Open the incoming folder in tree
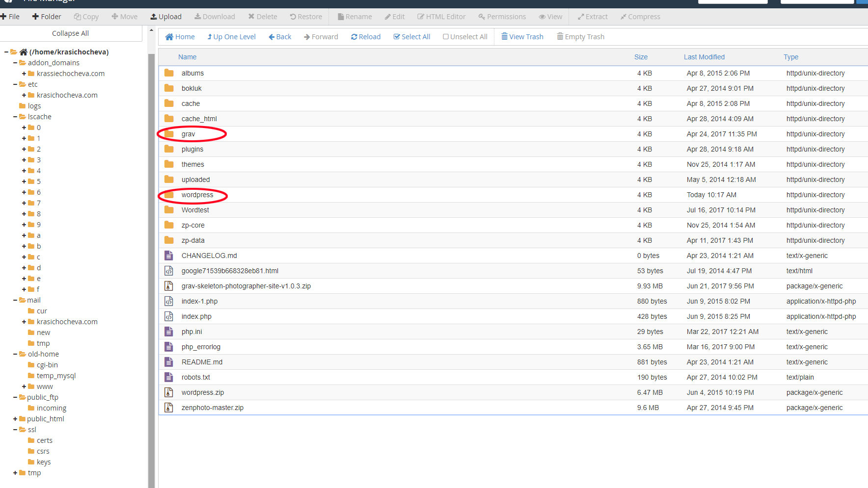The width and height of the screenshot is (868, 488). point(47,408)
